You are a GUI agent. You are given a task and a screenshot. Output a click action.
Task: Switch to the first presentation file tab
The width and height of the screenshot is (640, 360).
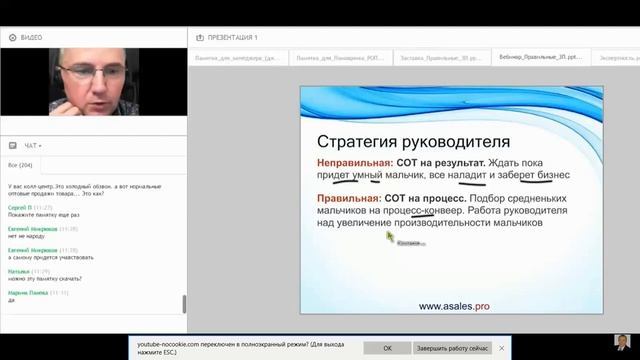pyautogui.click(x=238, y=58)
